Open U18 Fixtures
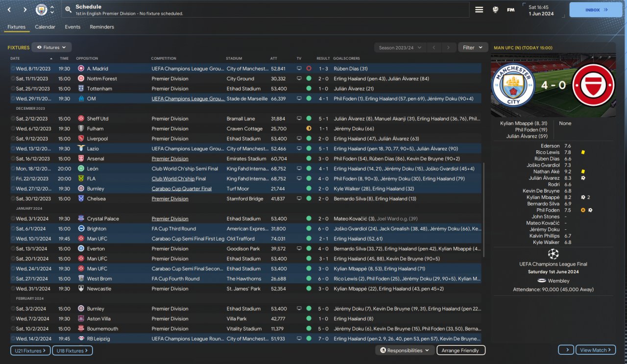627x364 pixels. [72, 350]
